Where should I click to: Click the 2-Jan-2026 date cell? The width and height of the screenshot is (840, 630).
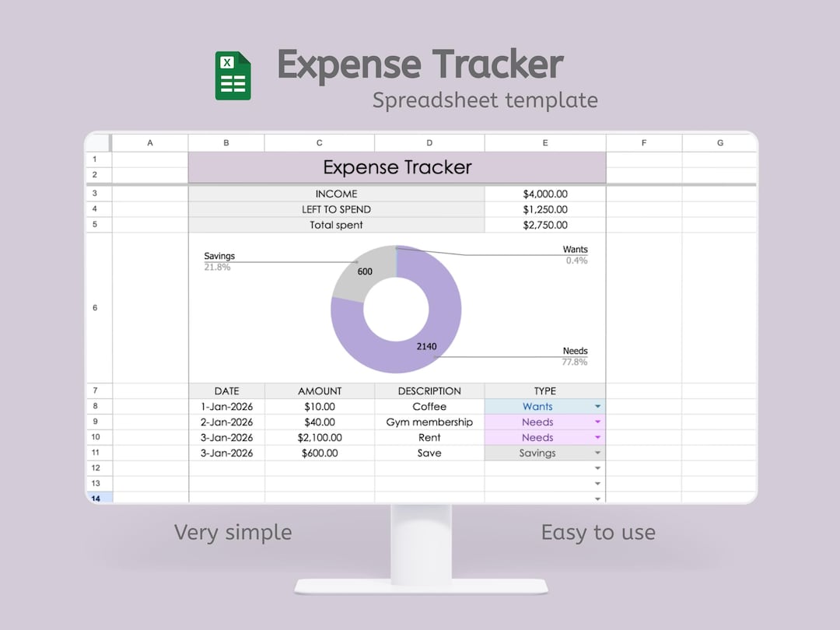click(x=226, y=422)
